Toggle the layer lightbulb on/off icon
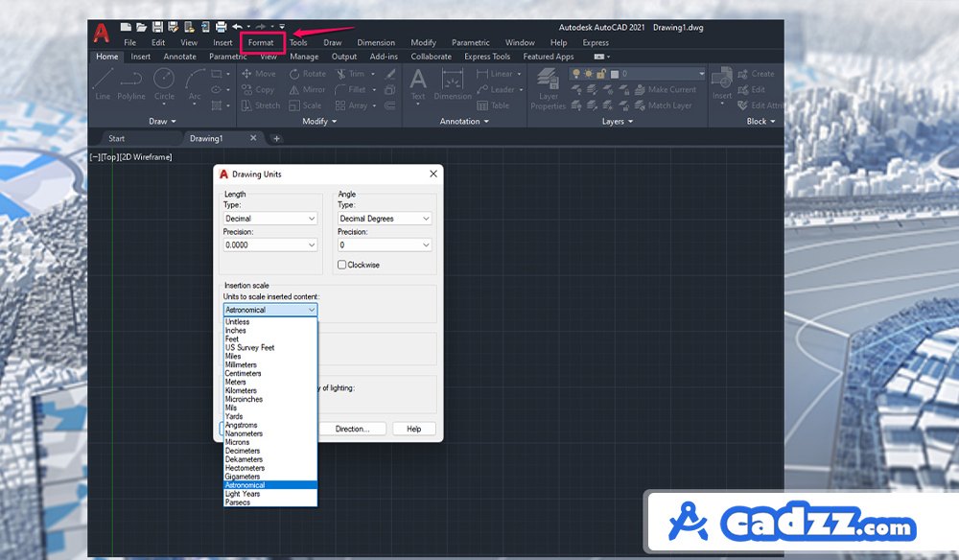This screenshot has width=959, height=560. (x=575, y=74)
